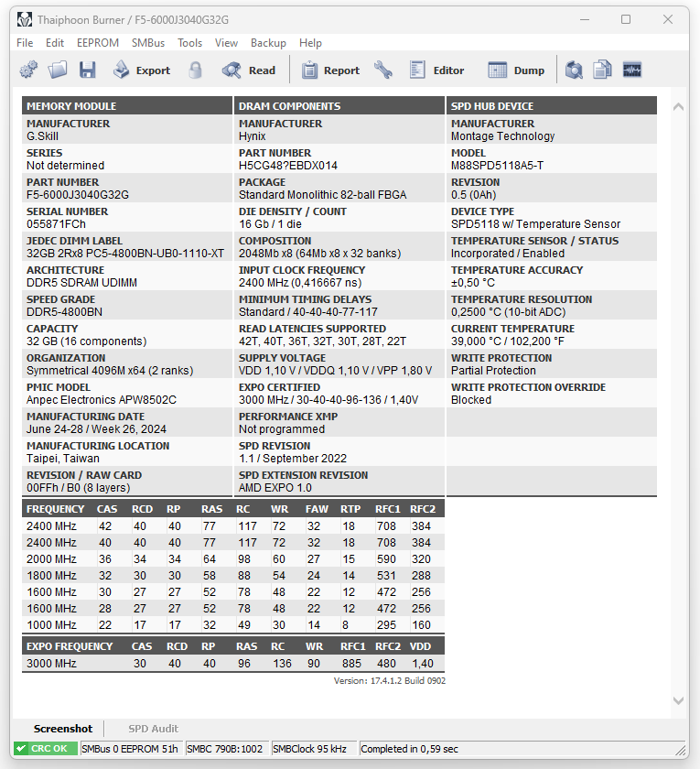700x769 pixels.
Task: Click the gear settings icon in toolbar
Action: tap(28, 70)
